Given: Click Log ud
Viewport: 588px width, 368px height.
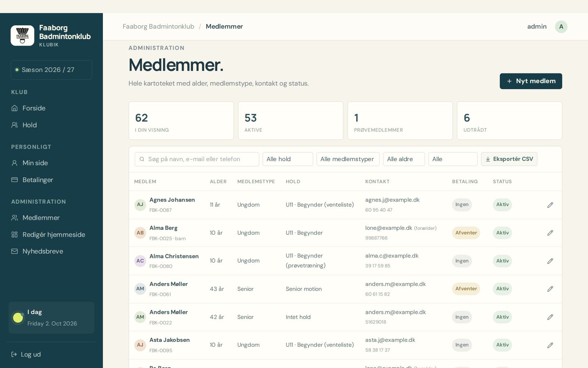Looking at the screenshot, I should [x=26, y=354].
